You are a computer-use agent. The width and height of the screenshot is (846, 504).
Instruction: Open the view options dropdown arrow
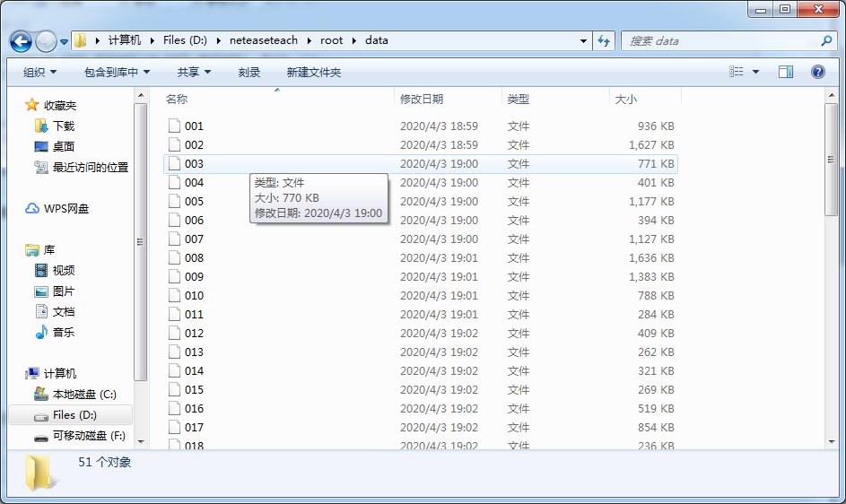coord(755,72)
